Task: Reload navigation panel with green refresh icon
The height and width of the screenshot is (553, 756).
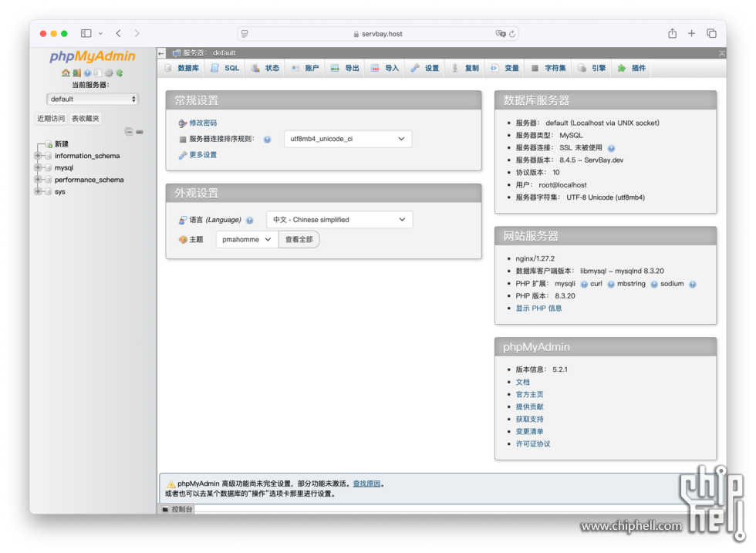Action: pos(120,72)
